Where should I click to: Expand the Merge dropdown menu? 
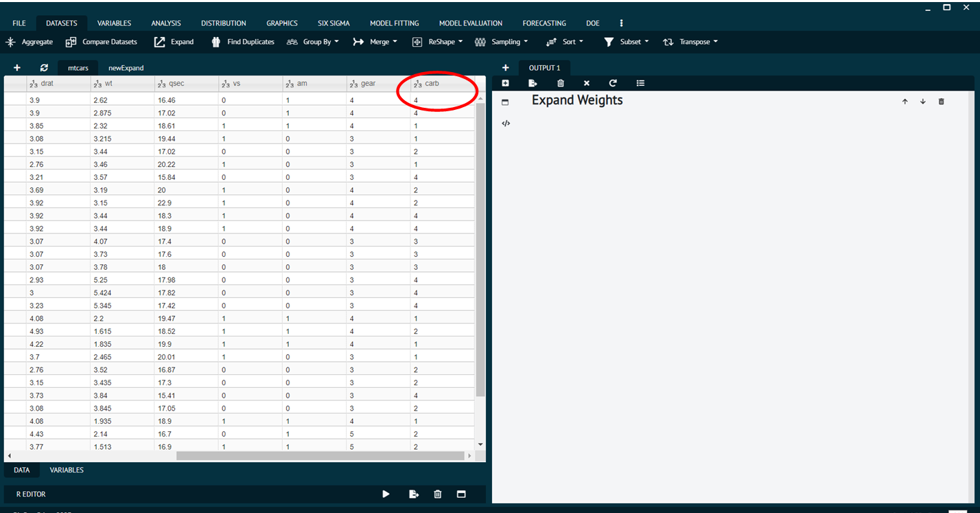(x=375, y=42)
